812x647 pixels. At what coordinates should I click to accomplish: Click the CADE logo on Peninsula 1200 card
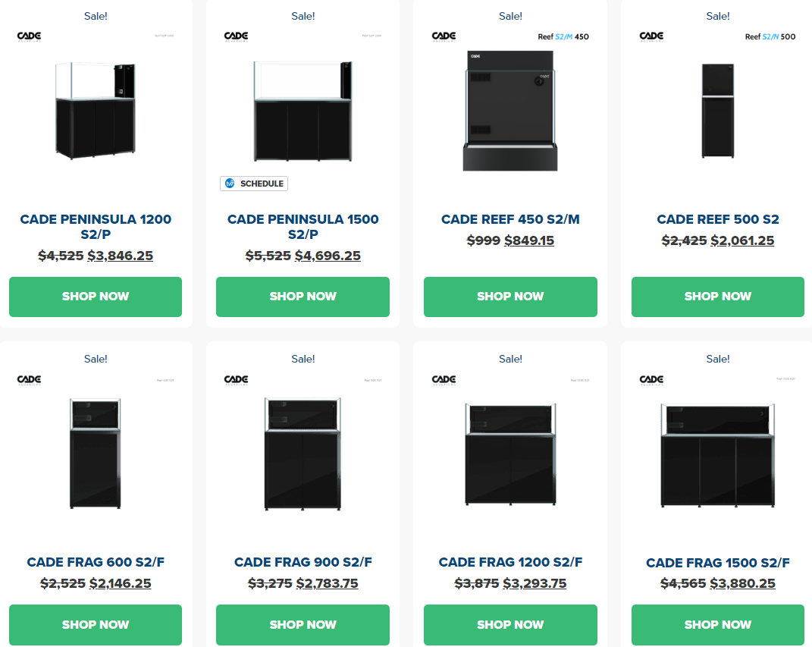point(29,36)
